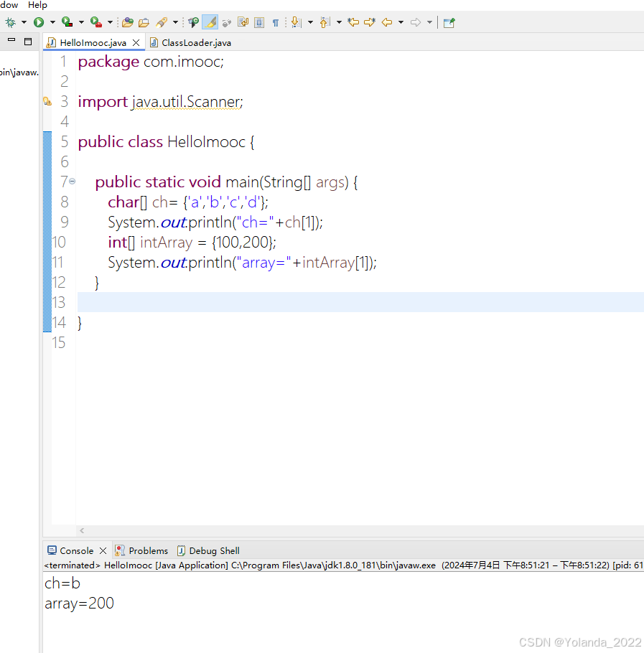Open the Coverage dropdown arrow

pos(81,22)
